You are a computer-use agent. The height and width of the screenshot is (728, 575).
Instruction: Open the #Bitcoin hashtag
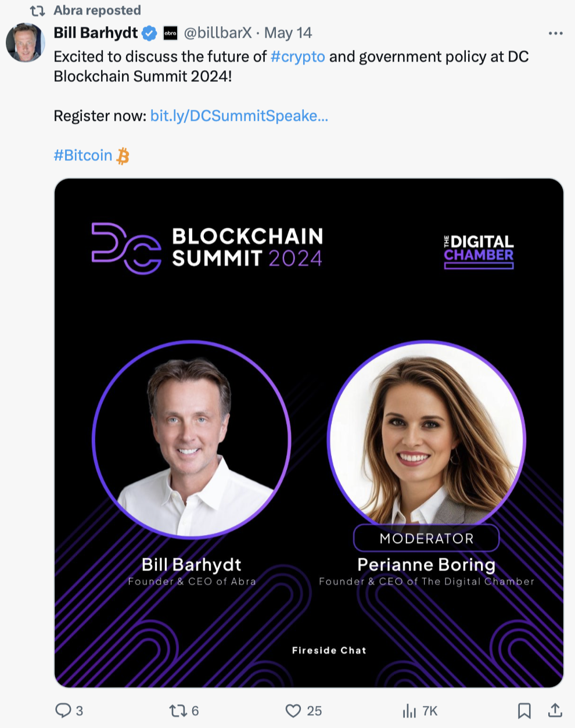[x=82, y=156]
